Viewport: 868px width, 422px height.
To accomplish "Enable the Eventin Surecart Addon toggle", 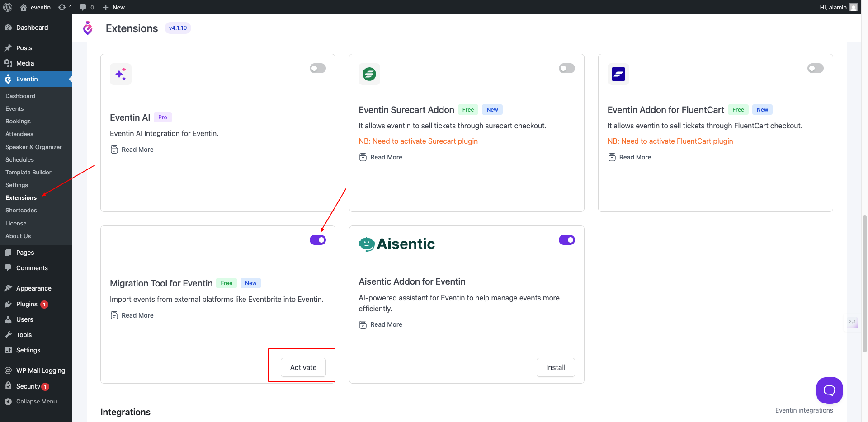I will (x=567, y=68).
